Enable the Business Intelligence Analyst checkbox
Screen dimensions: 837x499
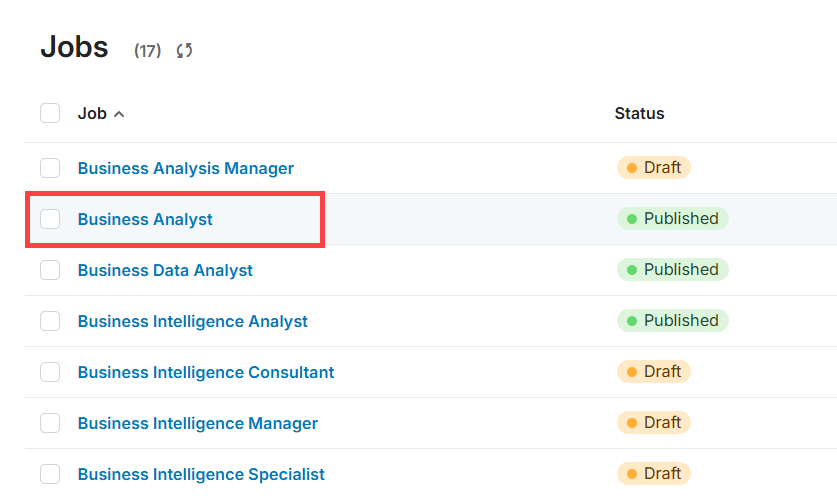click(x=50, y=321)
